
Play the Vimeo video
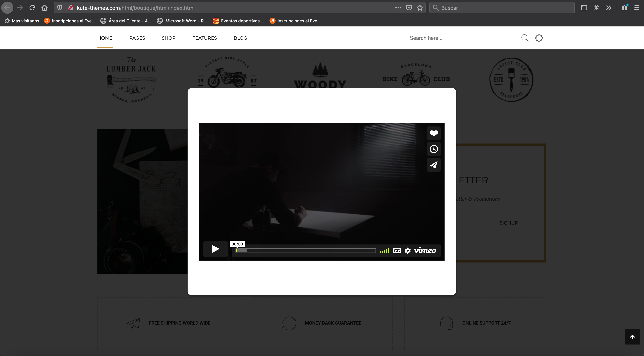point(215,249)
